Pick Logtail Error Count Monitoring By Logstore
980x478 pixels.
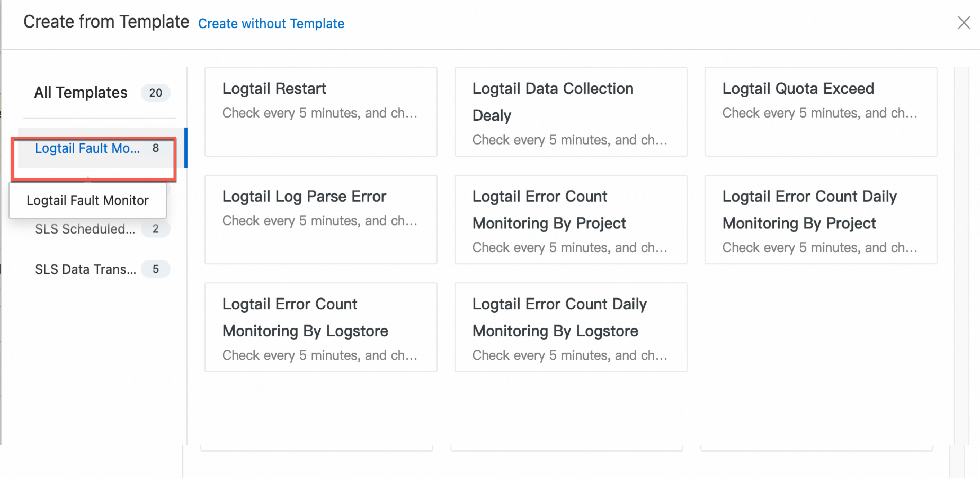point(321,327)
